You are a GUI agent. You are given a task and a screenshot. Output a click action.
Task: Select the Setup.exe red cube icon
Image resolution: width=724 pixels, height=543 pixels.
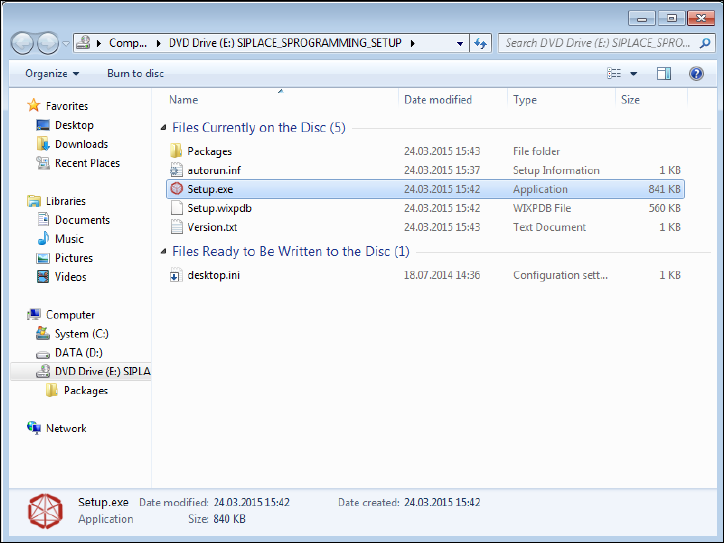(176, 188)
